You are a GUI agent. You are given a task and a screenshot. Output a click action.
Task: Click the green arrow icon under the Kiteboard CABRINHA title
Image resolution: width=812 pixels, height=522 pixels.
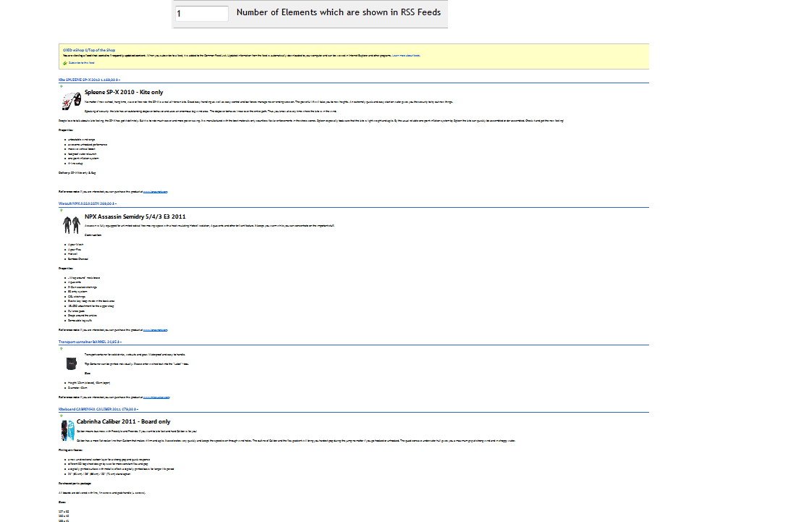[61, 416]
